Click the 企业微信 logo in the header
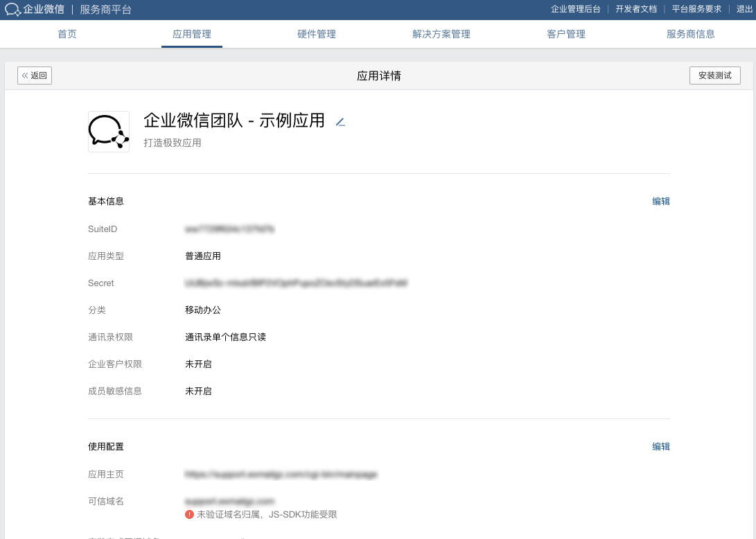756x539 pixels. [x=35, y=10]
